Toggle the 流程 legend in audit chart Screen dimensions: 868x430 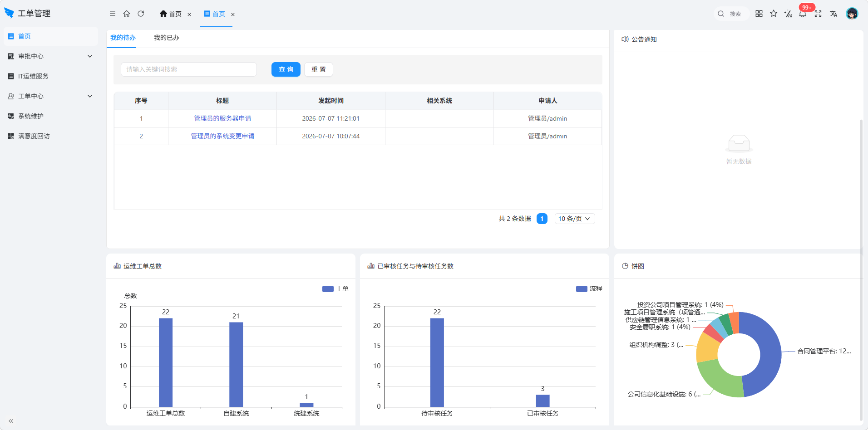click(x=589, y=289)
